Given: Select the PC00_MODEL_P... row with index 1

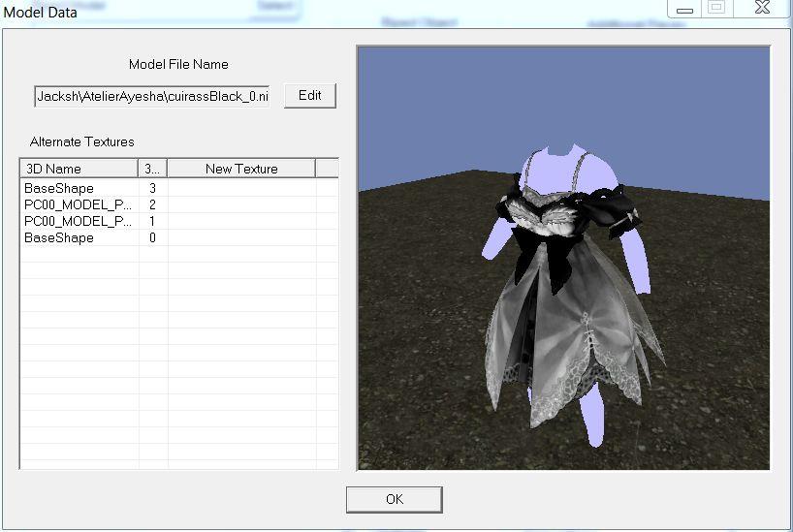Looking at the screenshot, I should click(x=179, y=222).
